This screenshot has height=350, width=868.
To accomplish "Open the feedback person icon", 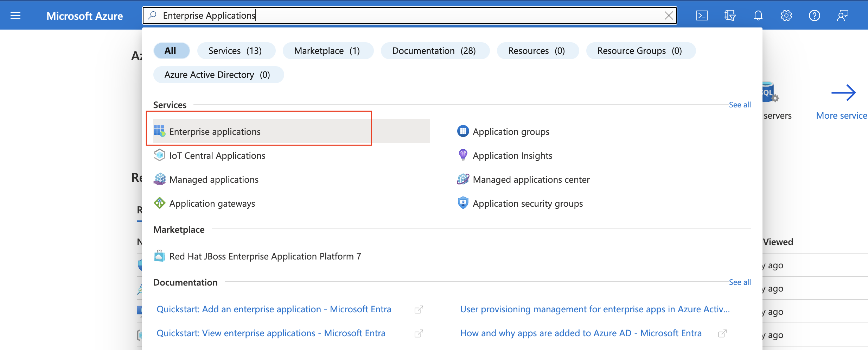I will coord(842,15).
